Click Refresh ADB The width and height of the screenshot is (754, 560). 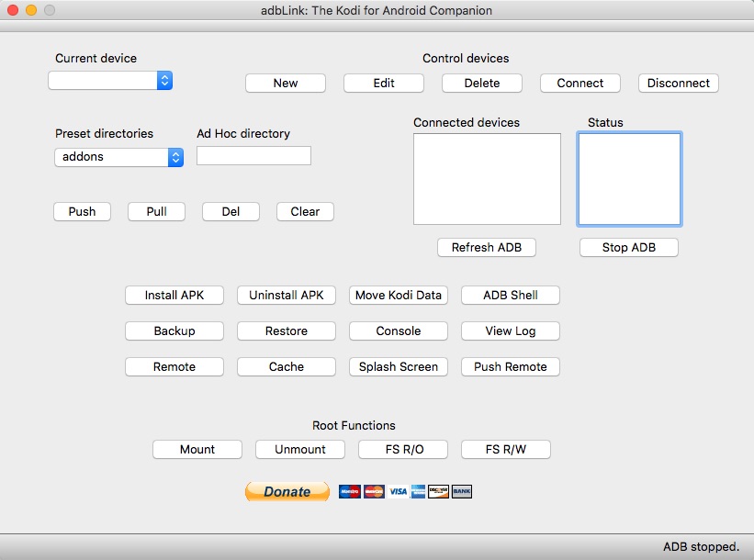pyautogui.click(x=486, y=248)
